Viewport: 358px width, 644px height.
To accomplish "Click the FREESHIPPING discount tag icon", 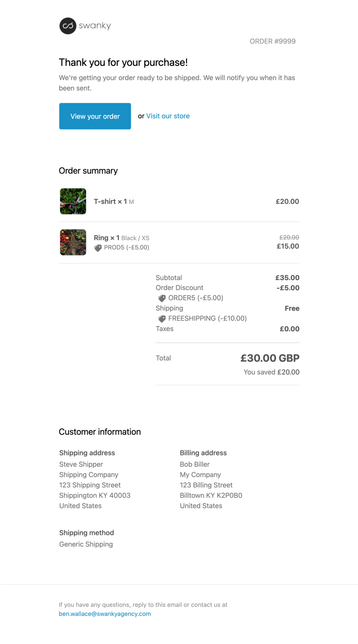I will pos(162,319).
